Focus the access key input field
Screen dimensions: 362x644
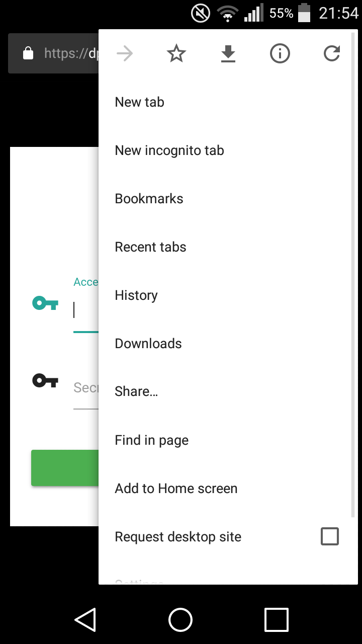tap(86, 310)
